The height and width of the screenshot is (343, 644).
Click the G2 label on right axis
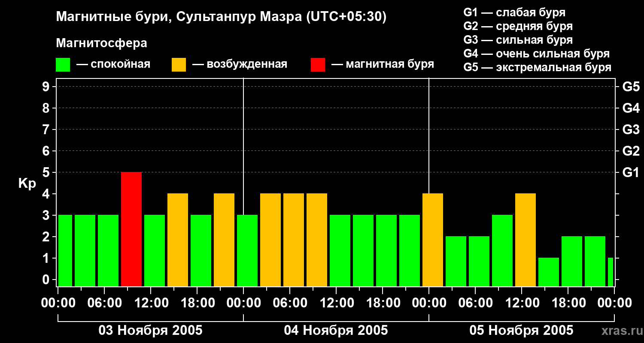tap(631, 151)
